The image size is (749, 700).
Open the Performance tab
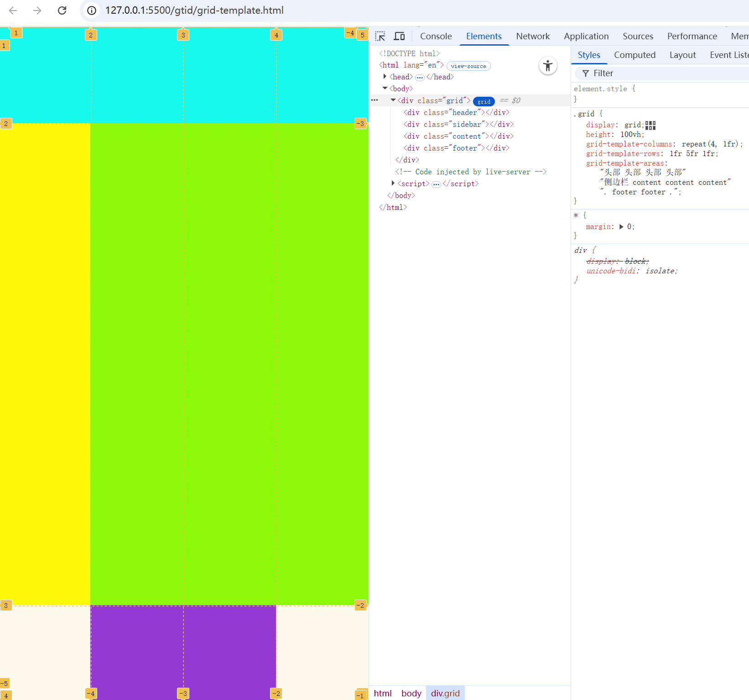692,36
